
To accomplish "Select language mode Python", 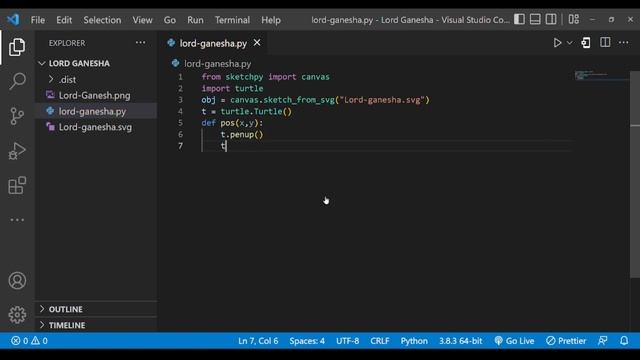I will click(414, 341).
